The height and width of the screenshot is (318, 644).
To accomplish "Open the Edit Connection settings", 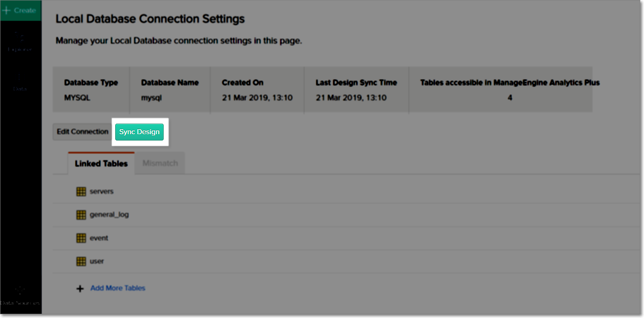I will (82, 132).
